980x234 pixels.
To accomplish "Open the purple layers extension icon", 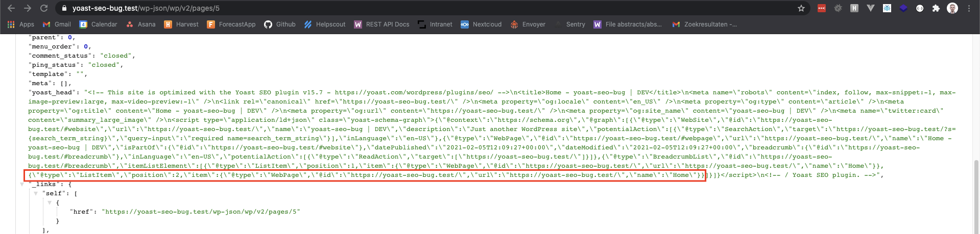I will 903,8.
